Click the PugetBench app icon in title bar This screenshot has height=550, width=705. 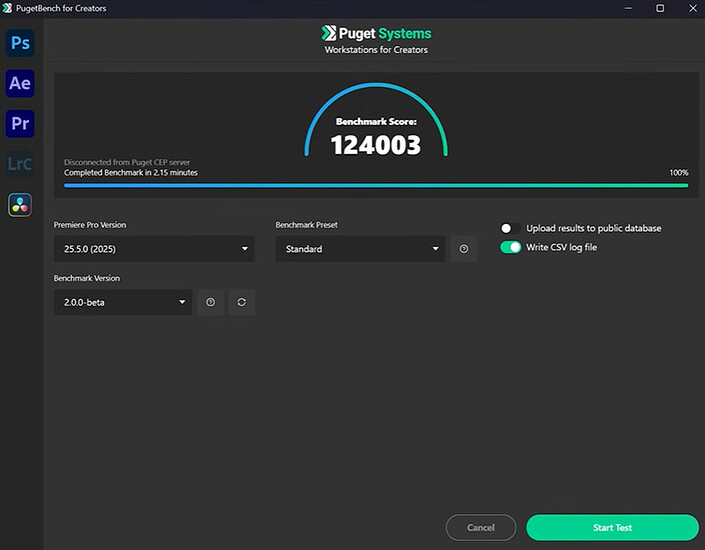(x=8, y=8)
